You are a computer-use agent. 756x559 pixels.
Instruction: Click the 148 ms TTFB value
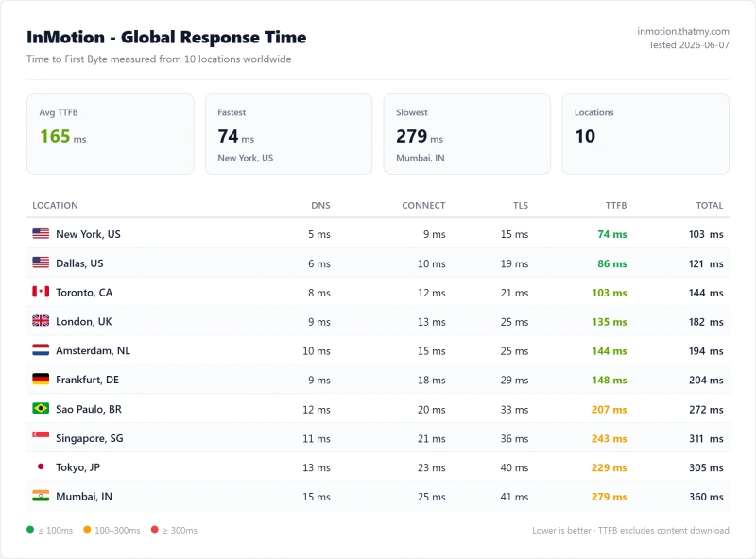[610, 381]
